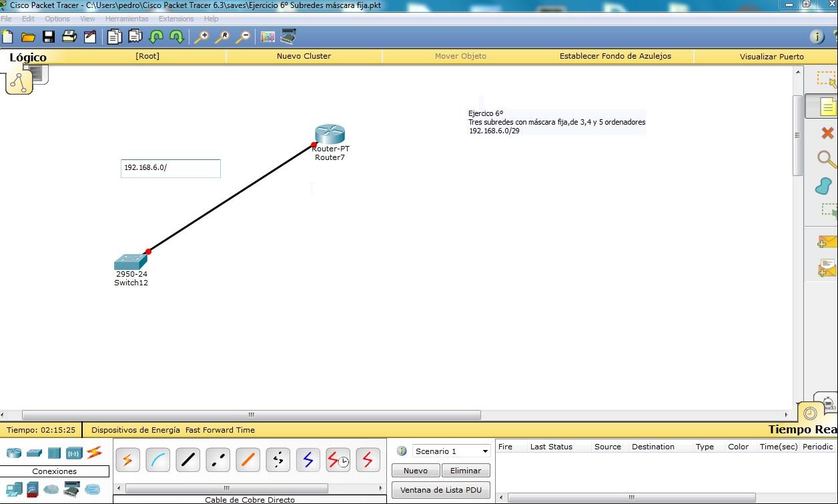Select the Switches device category

pyautogui.click(x=34, y=453)
